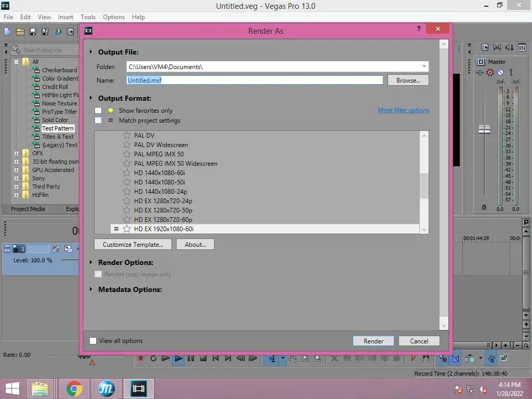Click the Master FX red gear icon

pyautogui.click(x=490, y=72)
